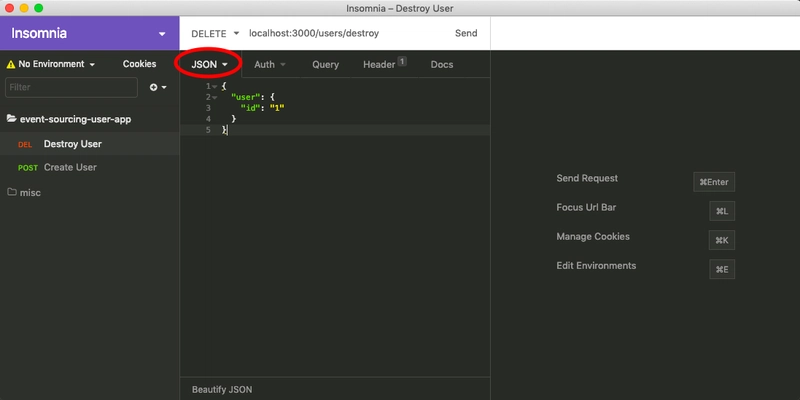Click the Send Request label in shortcuts list
The image size is (800, 400).
[587, 178]
